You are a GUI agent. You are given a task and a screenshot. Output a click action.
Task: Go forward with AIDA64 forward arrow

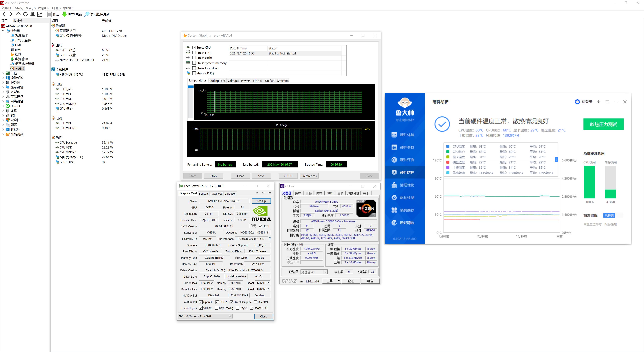pos(11,14)
